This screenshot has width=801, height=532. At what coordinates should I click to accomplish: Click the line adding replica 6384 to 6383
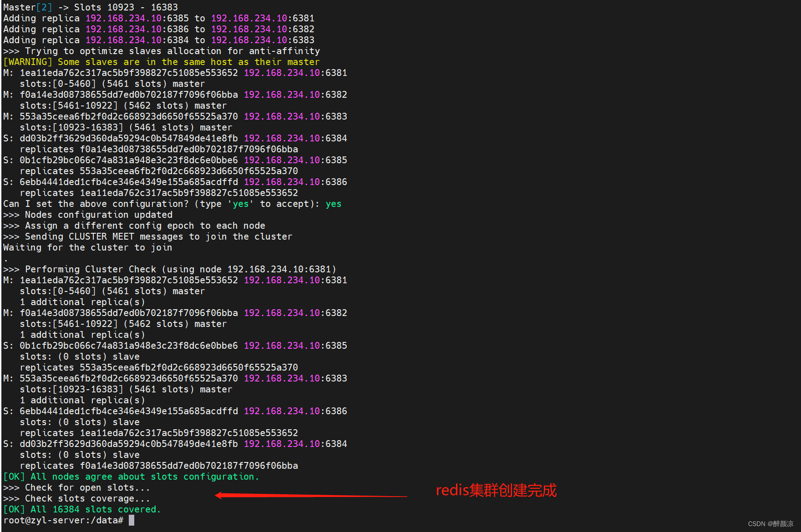pyautogui.click(x=159, y=40)
